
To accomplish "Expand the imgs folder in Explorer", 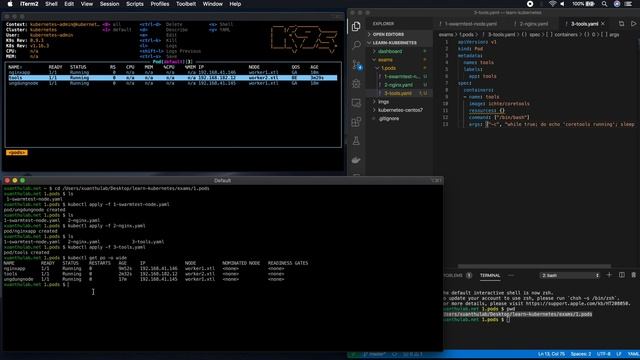I will pos(383,102).
